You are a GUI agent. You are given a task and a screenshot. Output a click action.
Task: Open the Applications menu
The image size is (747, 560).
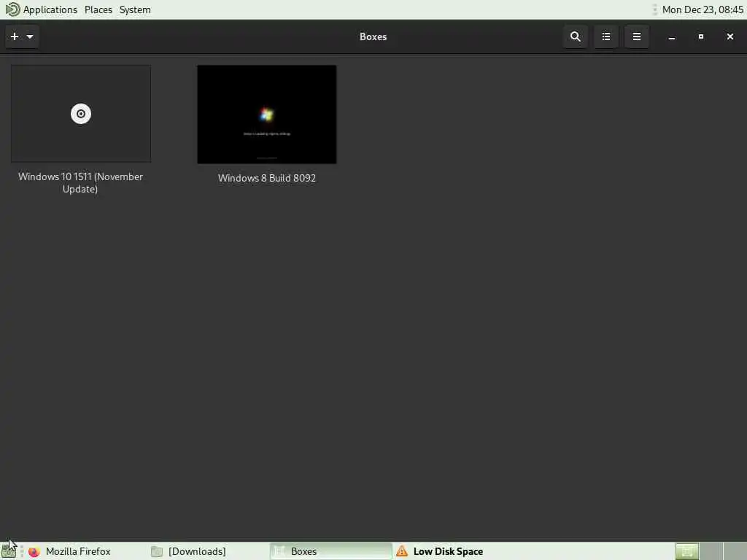coord(50,9)
